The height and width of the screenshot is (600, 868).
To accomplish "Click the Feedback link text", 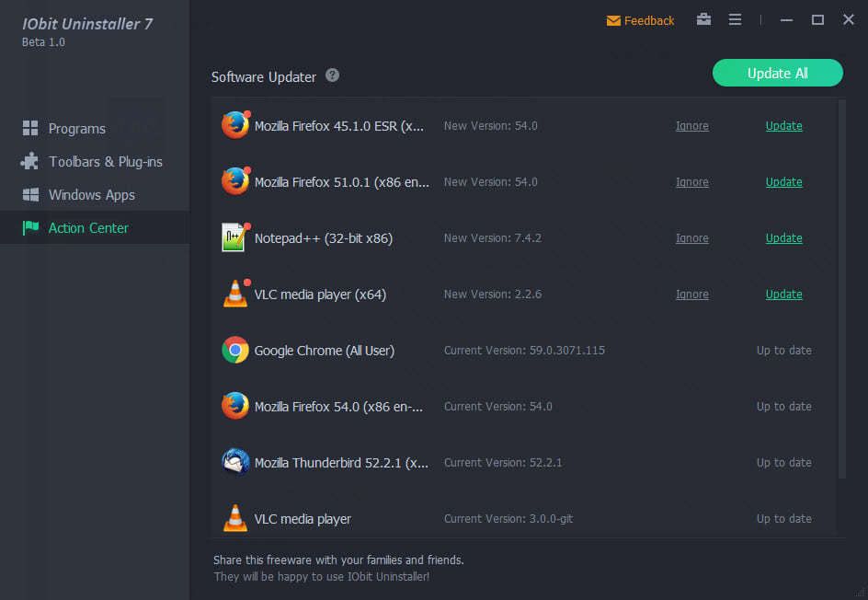I will 649,20.
